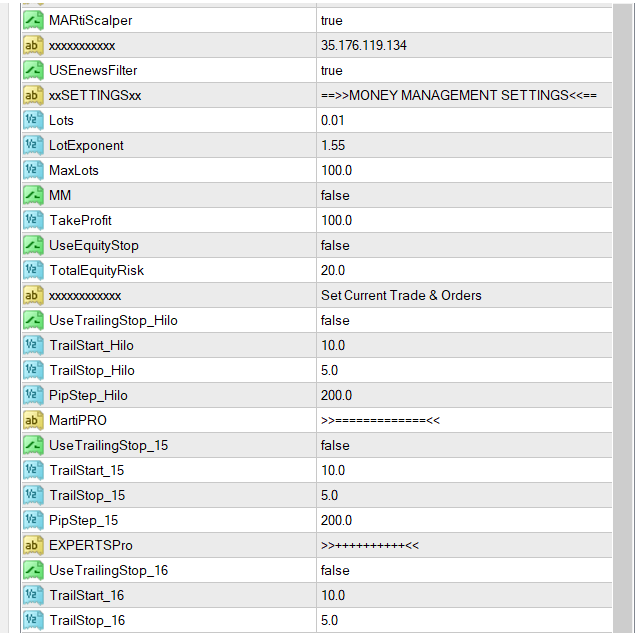The height and width of the screenshot is (633, 642).
Task: Click the string icon beside xxSETTINGSxx
Action: pyautogui.click(x=33, y=95)
